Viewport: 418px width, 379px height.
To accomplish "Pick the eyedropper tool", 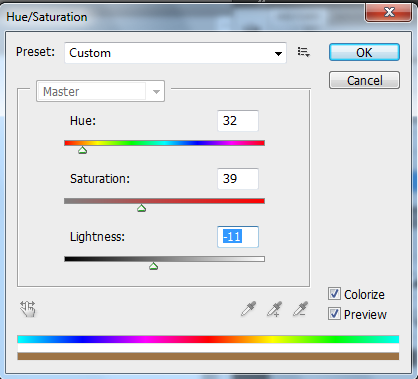I will pos(248,309).
